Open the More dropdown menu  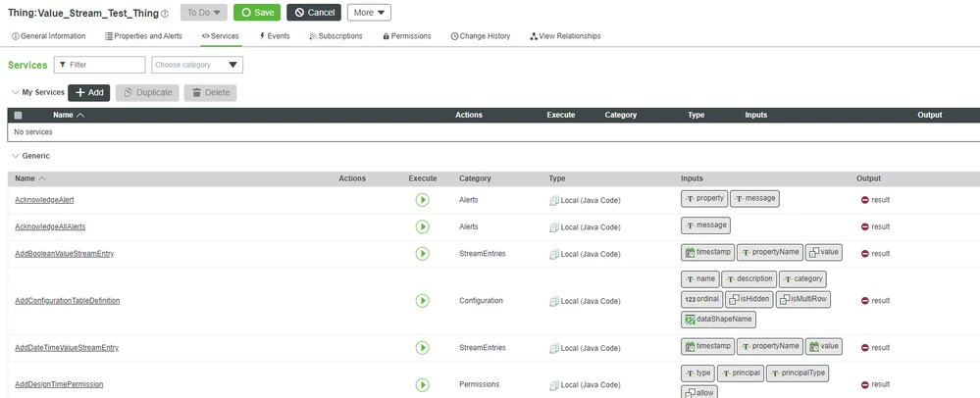(369, 13)
